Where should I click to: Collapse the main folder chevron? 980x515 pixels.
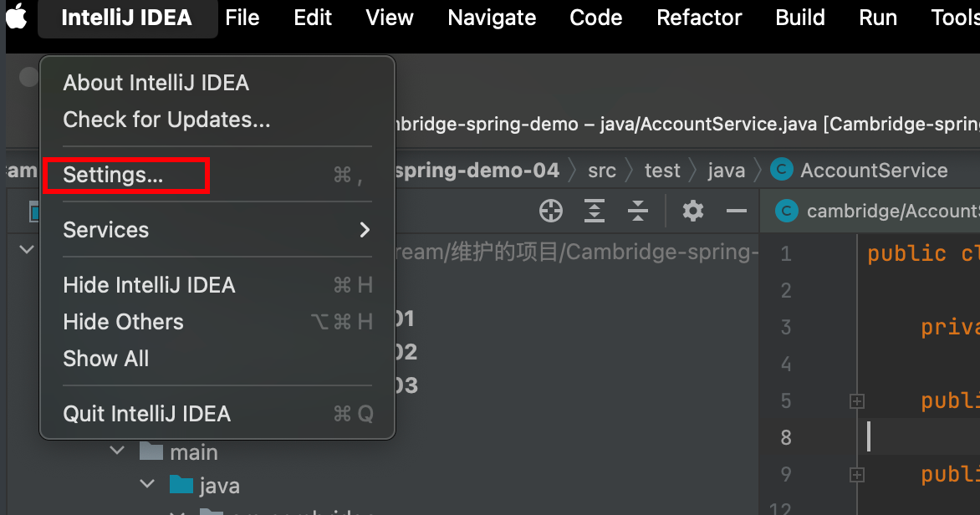(x=116, y=452)
